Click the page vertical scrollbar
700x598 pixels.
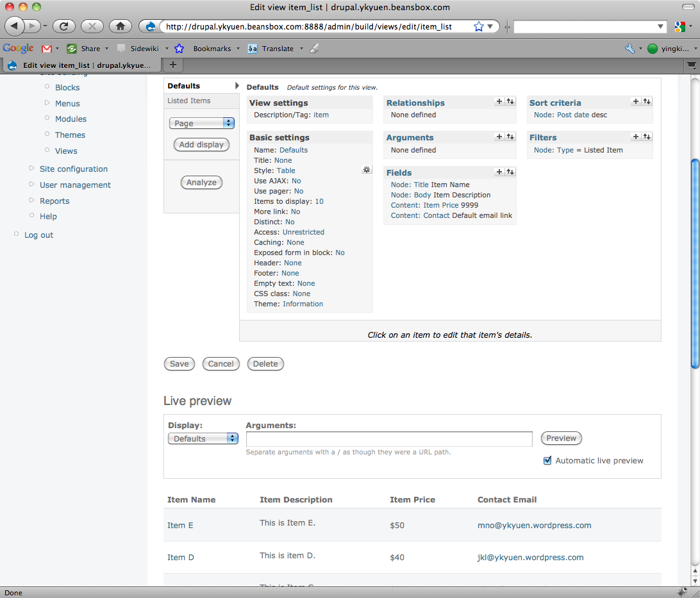[x=695, y=263]
